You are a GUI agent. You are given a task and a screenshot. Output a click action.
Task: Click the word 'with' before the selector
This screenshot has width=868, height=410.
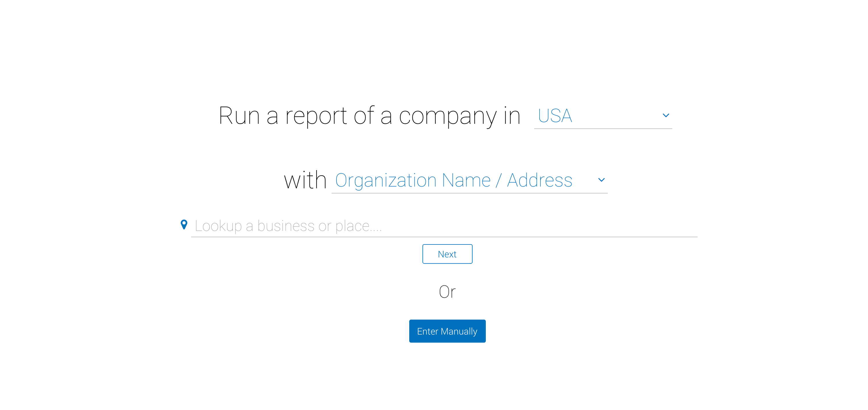(x=305, y=181)
